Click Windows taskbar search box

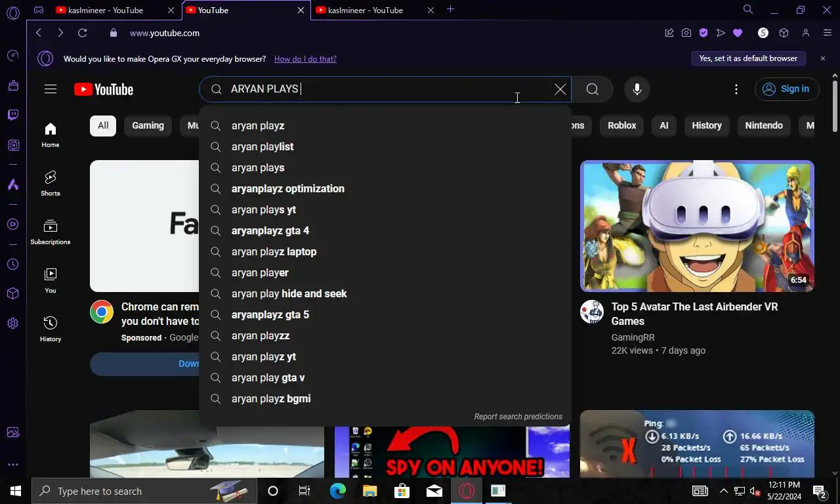[x=143, y=491]
